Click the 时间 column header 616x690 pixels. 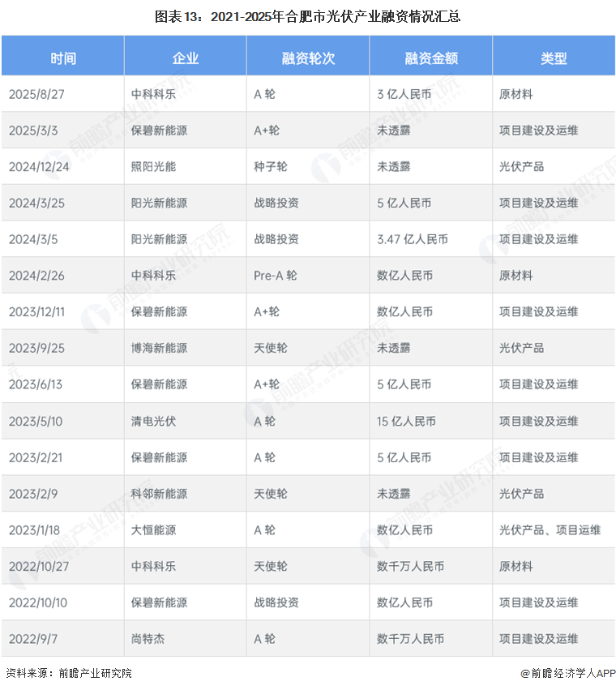coord(62,58)
